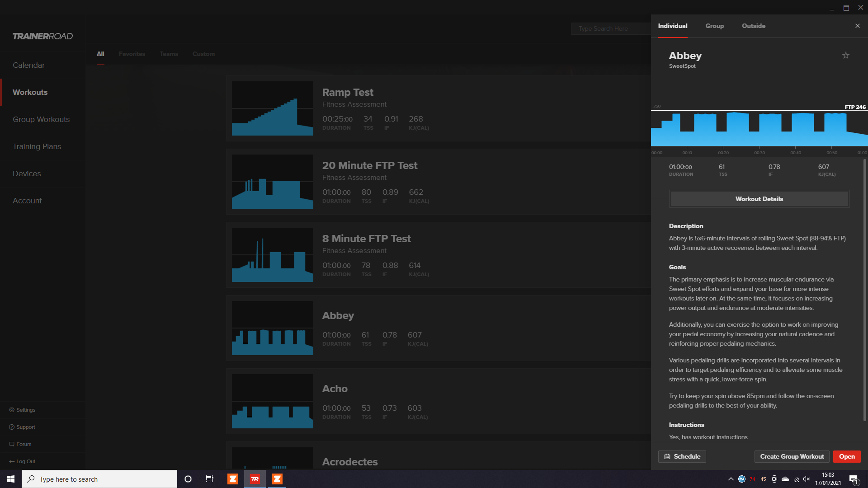Select the Favorites filter tab
Image resolution: width=868 pixels, height=488 pixels.
132,54
